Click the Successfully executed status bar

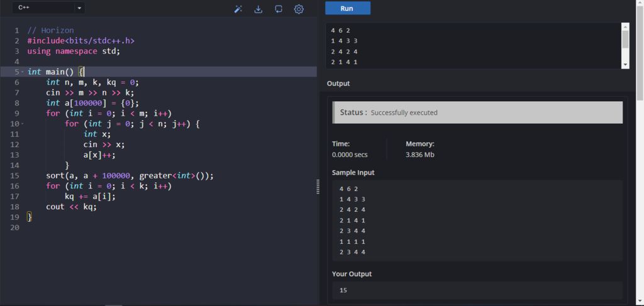[477, 112]
